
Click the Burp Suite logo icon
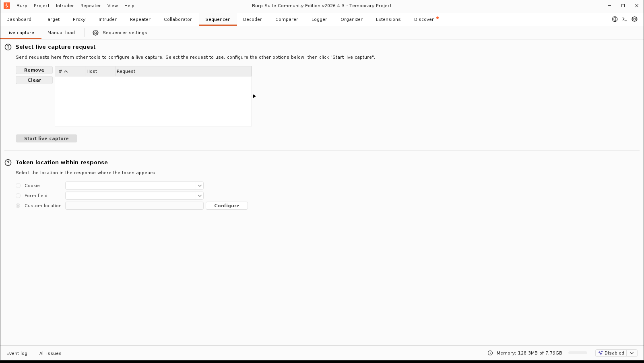[x=7, y=6]
